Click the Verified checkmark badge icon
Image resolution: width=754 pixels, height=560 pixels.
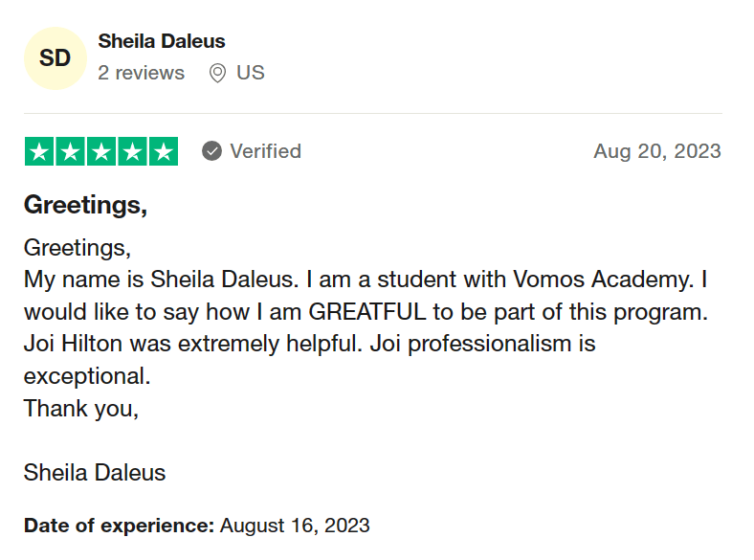coord(212,151)
